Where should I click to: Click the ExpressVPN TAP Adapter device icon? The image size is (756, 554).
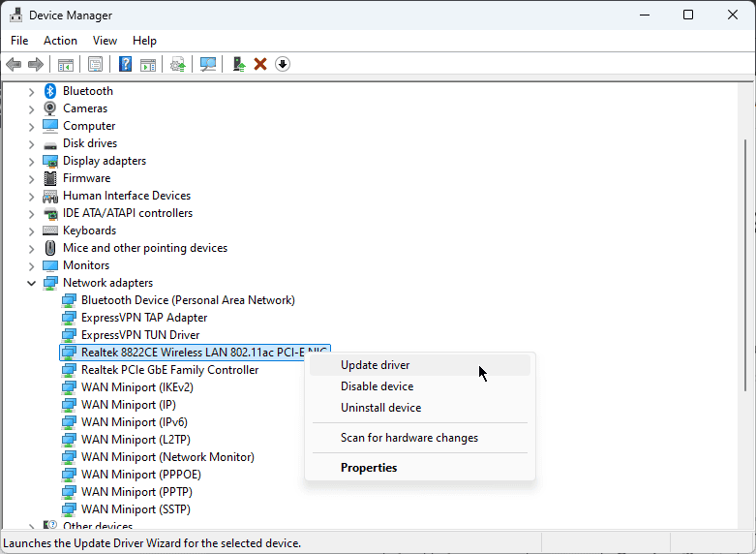pyautogui.click(x=69, y=318)
